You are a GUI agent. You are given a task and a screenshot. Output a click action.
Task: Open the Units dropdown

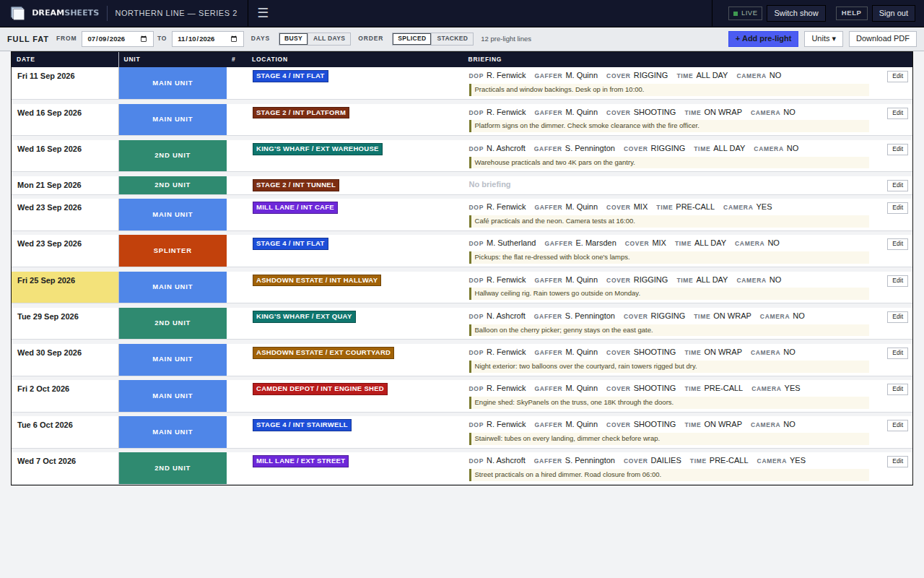coord(824,39)
